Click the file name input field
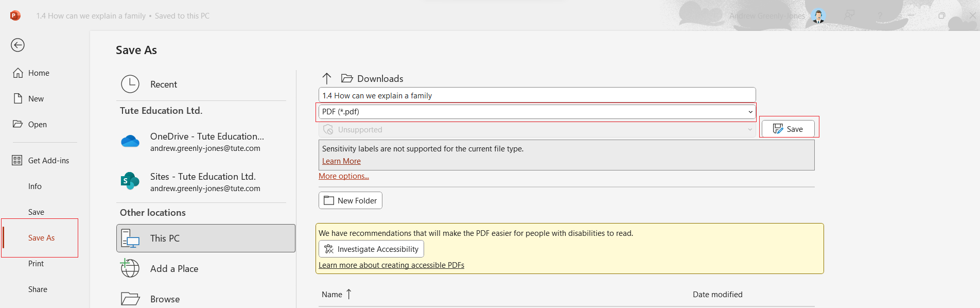The image size is (980, 308). point(537,95)
